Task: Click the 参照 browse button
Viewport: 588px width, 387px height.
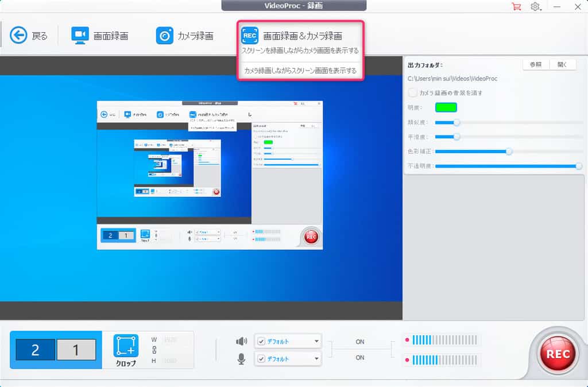Action: [536, 64]
